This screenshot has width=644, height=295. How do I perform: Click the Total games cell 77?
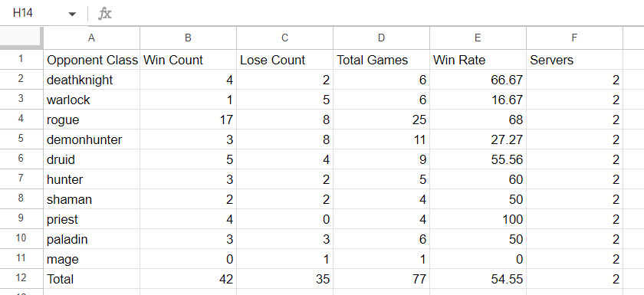pos(382,279)
